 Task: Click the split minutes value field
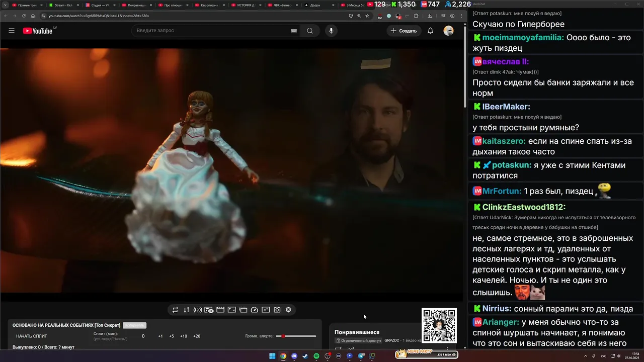[143, 336]
